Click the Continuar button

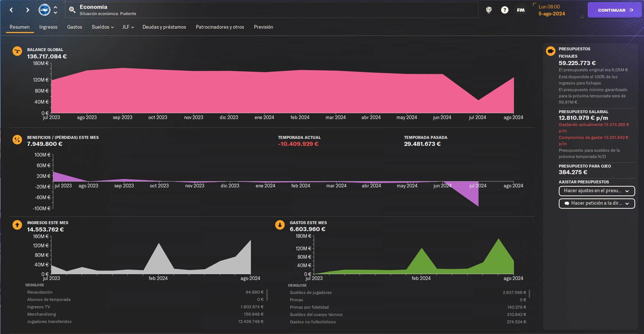pyautogui.click(x=615, y=10)
